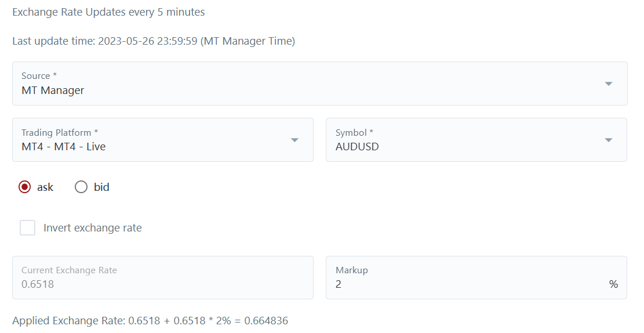The width and height of the screenshot is (644, 333).
Task: Click the percent sign in Markup field
Action: (x=613, y=284)
